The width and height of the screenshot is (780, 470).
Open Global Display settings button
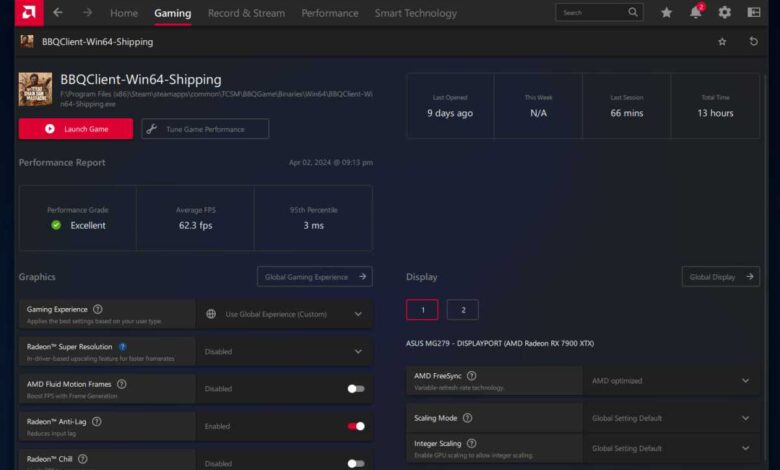721,277
